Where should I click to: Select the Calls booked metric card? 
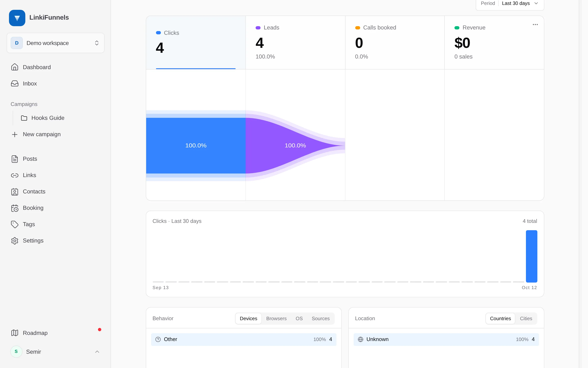[395, 43]
